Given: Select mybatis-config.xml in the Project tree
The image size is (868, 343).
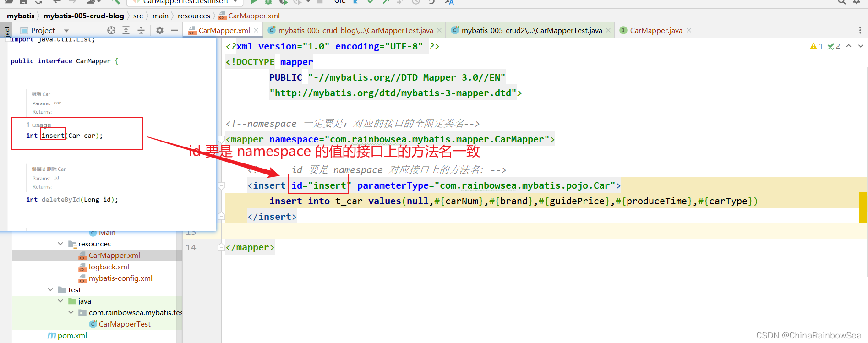Looking at the screenshot, I should click(x=120, y=278).
